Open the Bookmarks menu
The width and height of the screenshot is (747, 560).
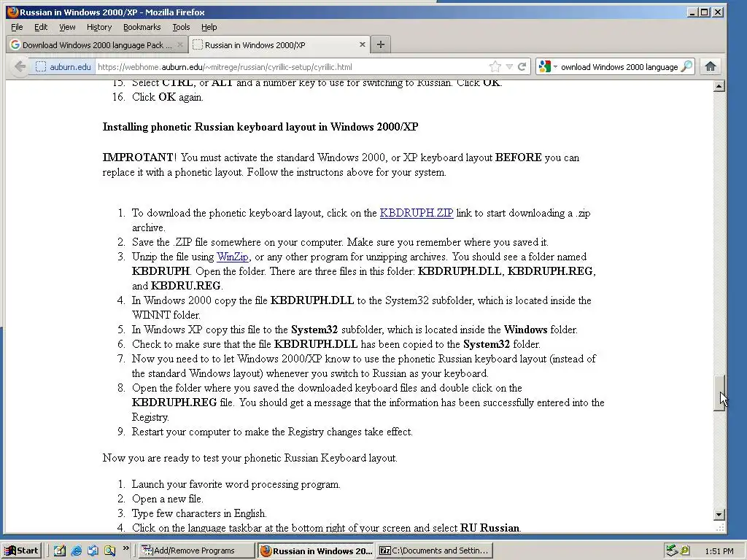[142, 27]
